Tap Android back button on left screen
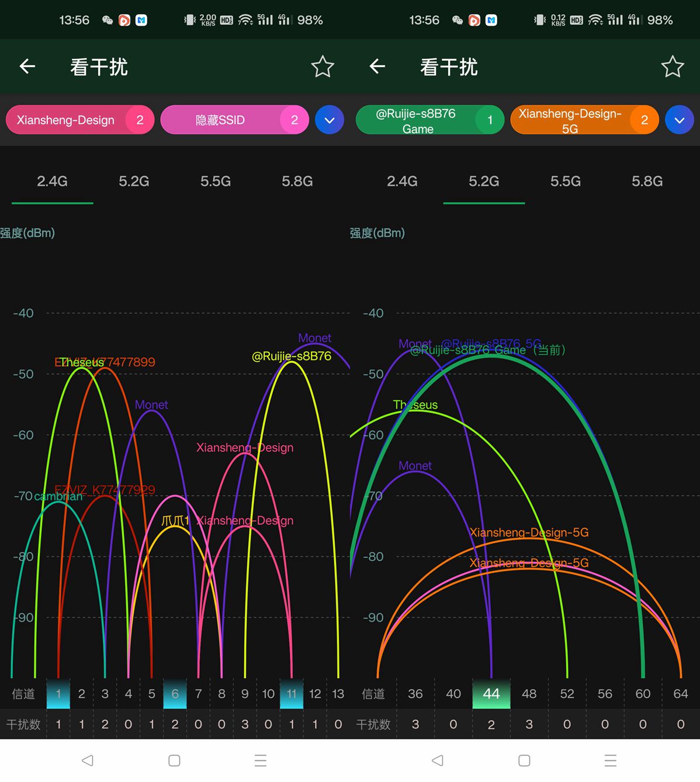The width and height of the screenshot is (700, 782). click(x=88, y=760)
